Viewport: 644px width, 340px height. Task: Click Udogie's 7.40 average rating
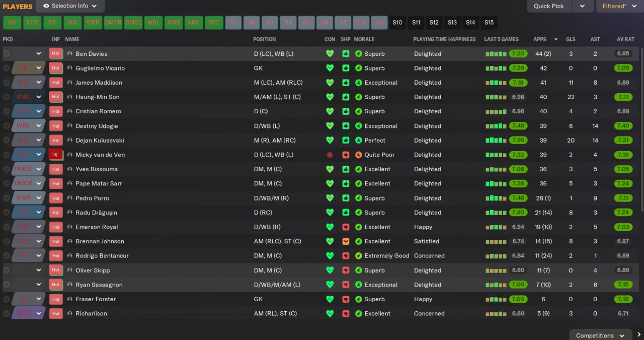click(623, 126)
